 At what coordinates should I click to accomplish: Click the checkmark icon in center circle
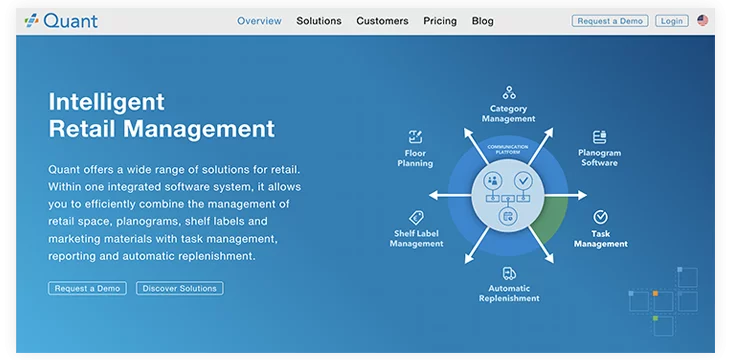tap(523, 180)
